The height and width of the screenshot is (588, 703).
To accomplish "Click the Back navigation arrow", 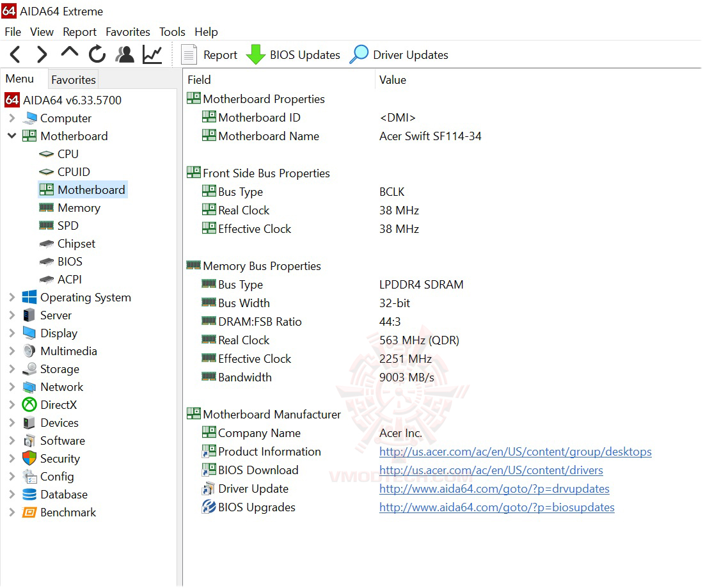I will (15, 54).
